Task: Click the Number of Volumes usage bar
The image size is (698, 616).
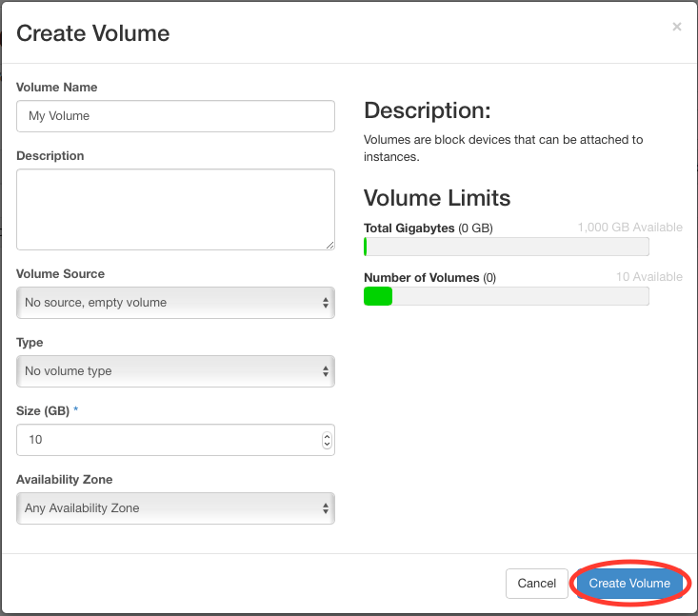Action: click(x=506, y=297)
